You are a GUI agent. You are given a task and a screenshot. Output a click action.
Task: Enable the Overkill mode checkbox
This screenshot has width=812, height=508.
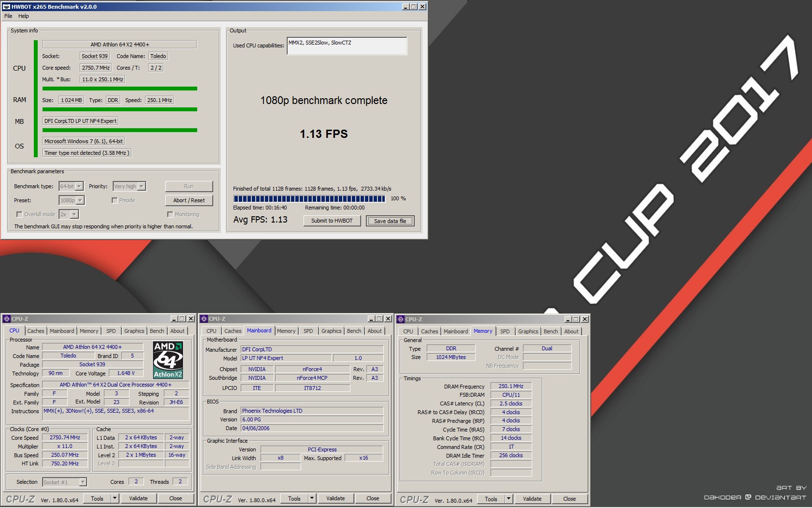19,214
